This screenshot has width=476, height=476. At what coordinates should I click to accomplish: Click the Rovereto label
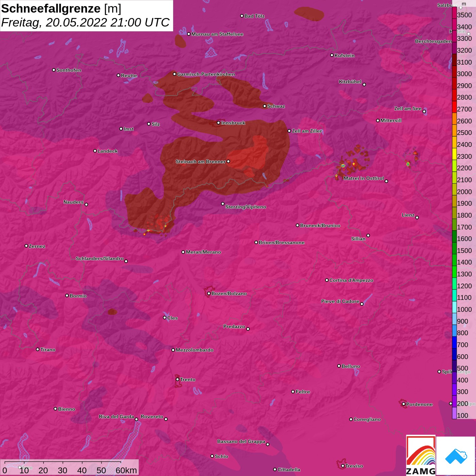click(152, 417)
